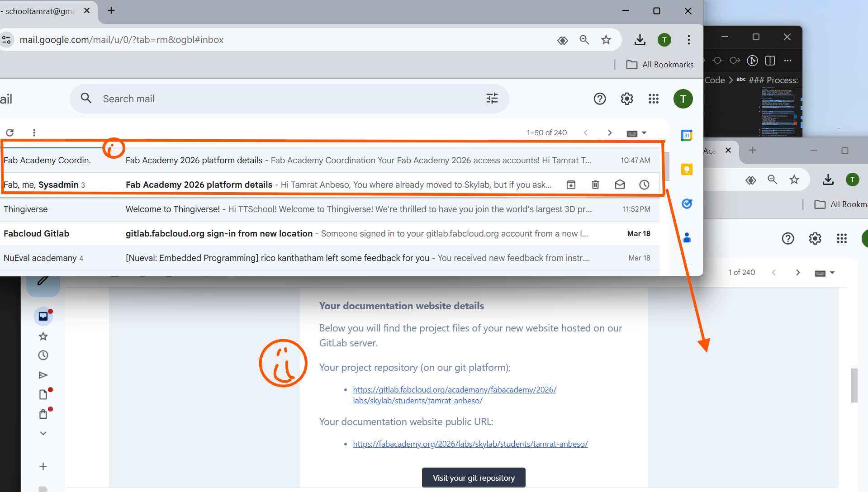Open Google apps grid in front window
The image size is (868, 492).
pyautogui.click(x=654, y=99)
